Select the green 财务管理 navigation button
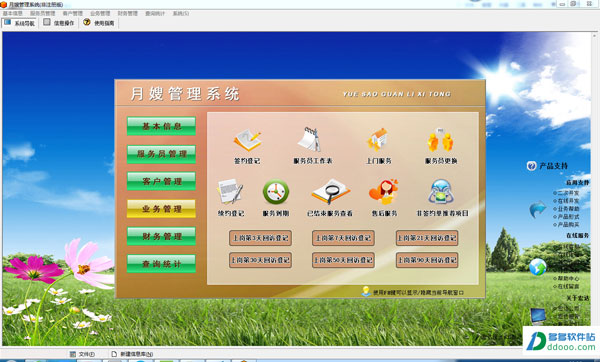 [x=161, y=236]
